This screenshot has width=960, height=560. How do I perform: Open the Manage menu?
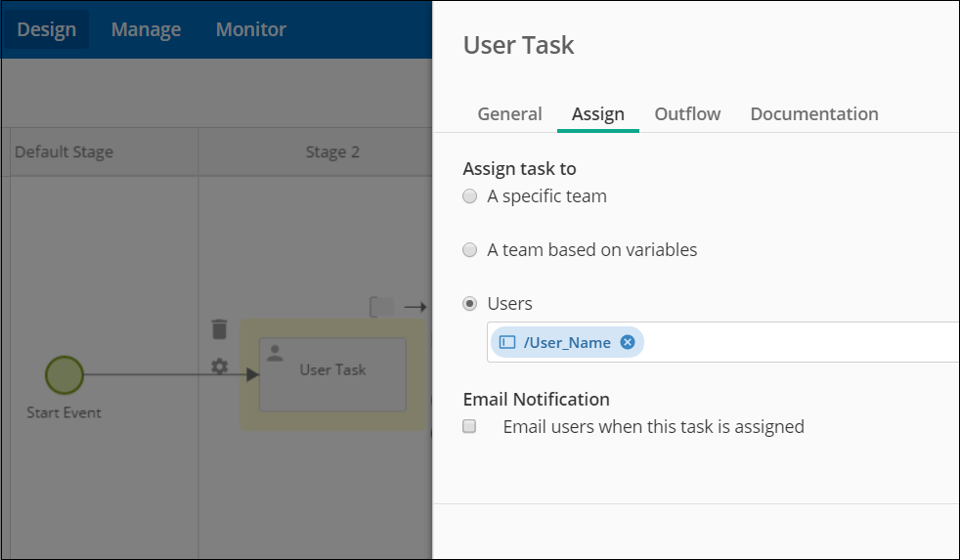pyautogui.click(x=146, y=29)
